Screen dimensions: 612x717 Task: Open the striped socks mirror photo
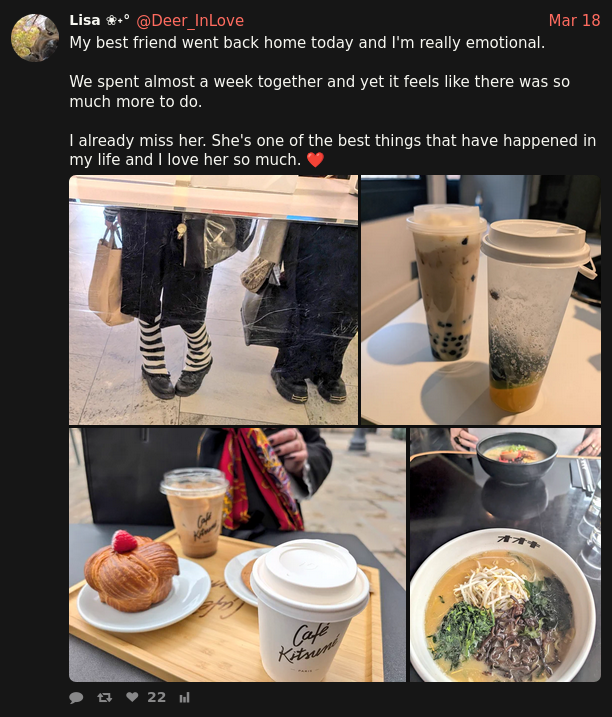pos(214,300)
